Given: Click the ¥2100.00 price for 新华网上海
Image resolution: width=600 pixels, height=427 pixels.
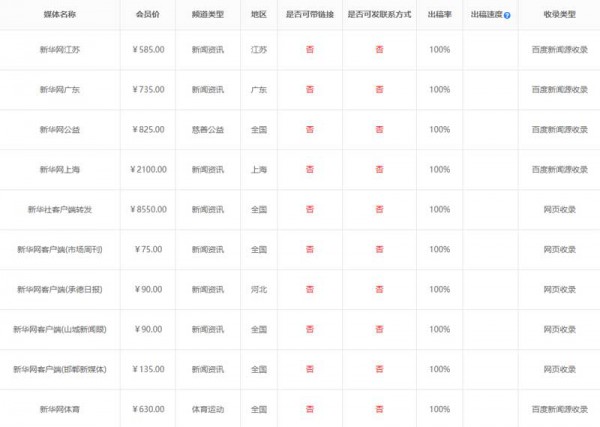Looking at the screenshot, I should (x=147, y=170).
